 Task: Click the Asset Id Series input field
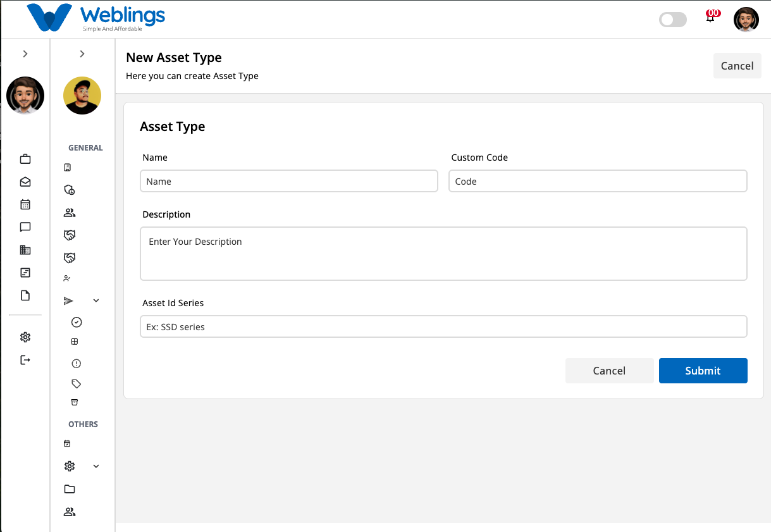pos(443,326)
